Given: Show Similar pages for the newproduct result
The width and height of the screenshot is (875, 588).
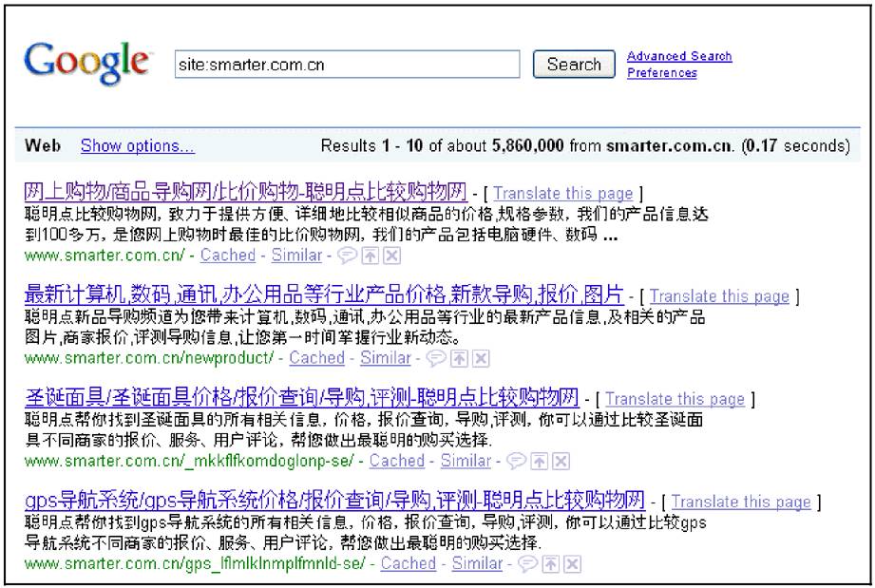Looking at the screenshot, I should click(x=386, y=358).
